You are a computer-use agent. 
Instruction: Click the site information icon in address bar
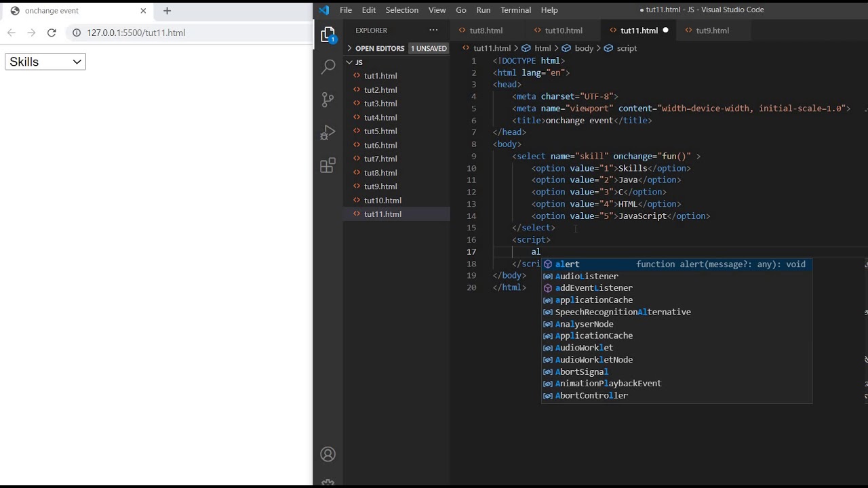pyautogui.click(x=77, y=33)
